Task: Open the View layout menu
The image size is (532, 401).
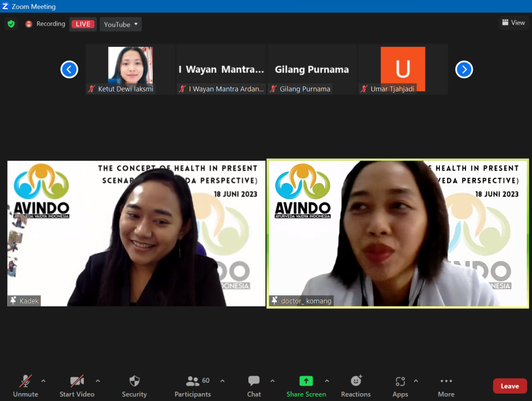Action: pyautogui.click(x=513, y=22)
